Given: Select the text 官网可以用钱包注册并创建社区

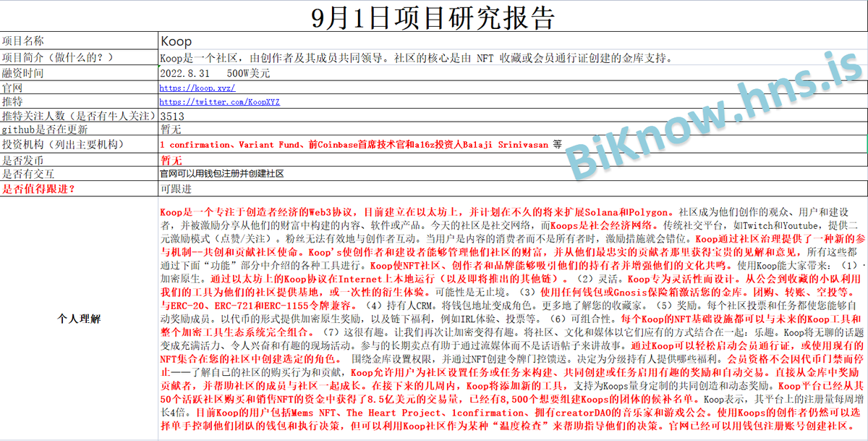Looking at the screenshot, I should pos(222,175).
